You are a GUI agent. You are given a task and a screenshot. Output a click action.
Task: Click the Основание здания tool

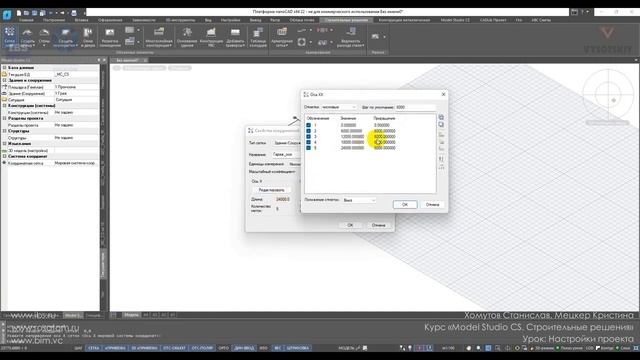pyautogui.click(x=187, y=38)
